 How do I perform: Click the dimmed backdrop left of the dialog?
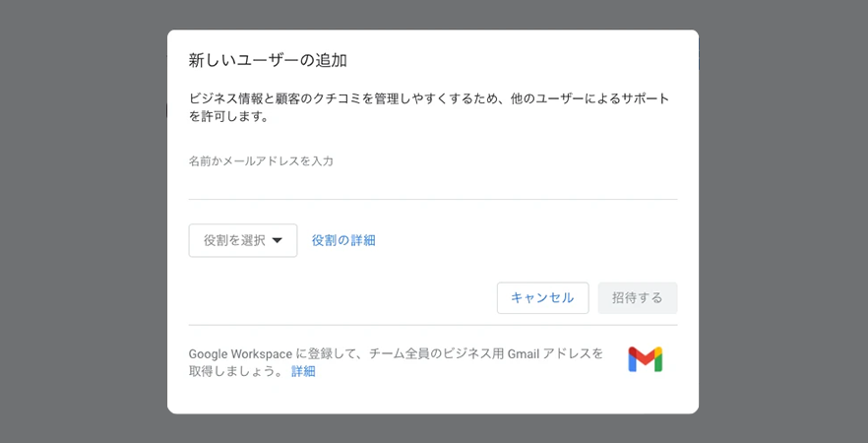(84, 221)
